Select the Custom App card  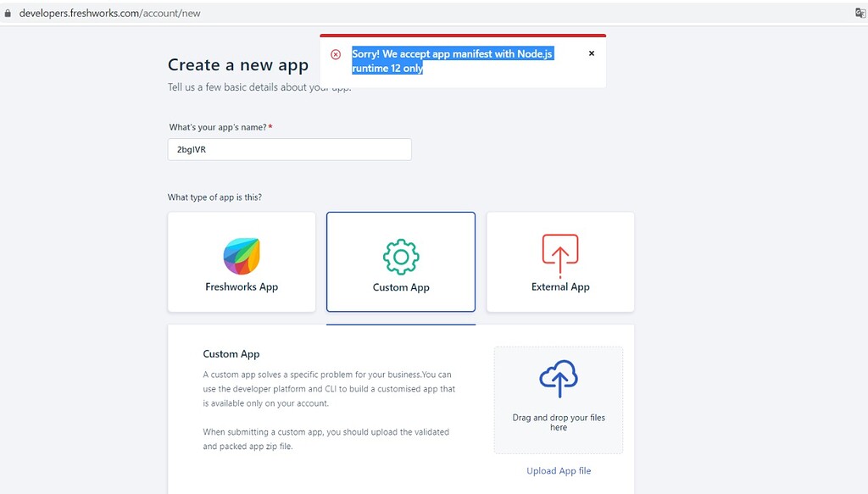(x=401, y=262)
